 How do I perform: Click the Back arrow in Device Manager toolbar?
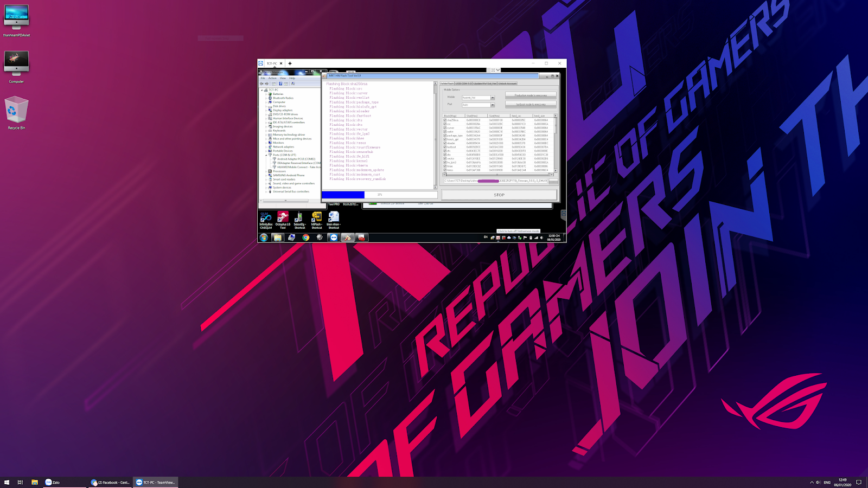pyautogui.click(x=262, y=84)
